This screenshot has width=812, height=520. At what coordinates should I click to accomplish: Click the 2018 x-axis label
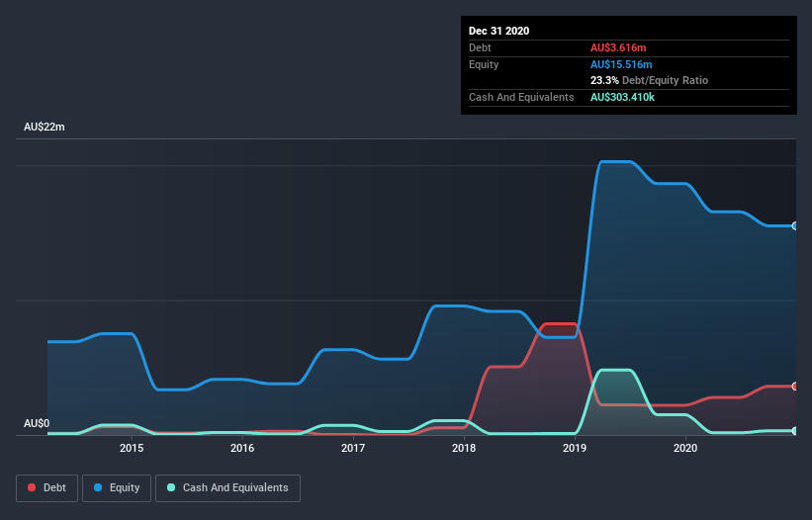[464, 448]
